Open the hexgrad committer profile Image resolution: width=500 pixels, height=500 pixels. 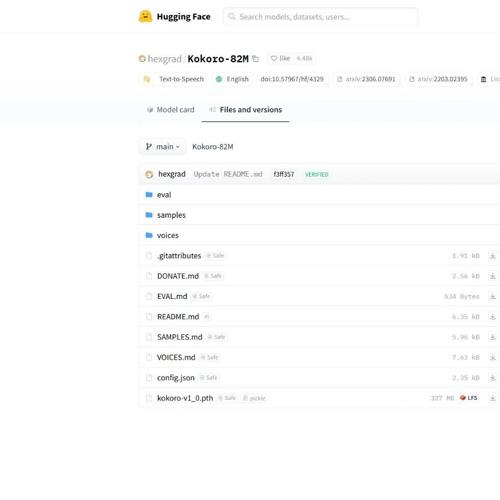pyautogui.click(x=172, y=174)
